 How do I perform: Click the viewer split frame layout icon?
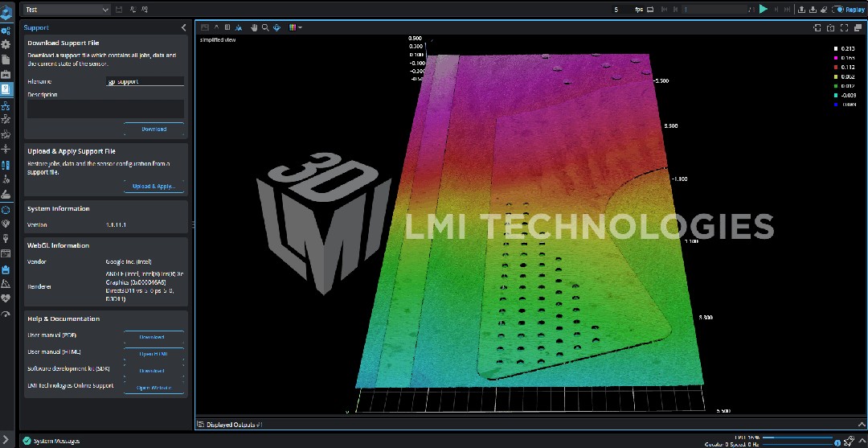pyautogui.click(x=830, y=27)
